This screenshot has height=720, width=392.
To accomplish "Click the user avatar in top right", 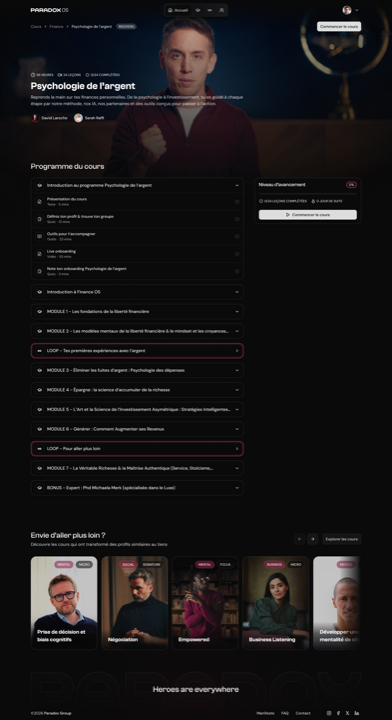I will [347, 10].
